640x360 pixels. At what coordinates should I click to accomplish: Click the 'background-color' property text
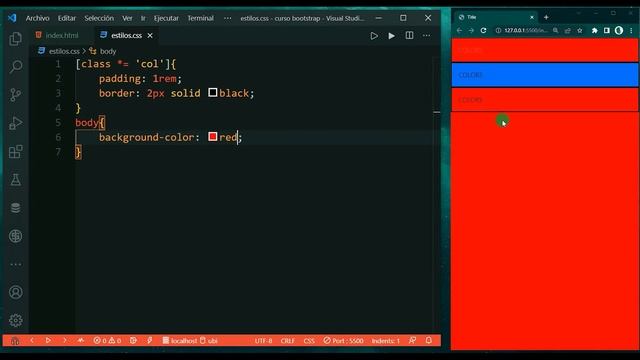[x=147, y=137]
